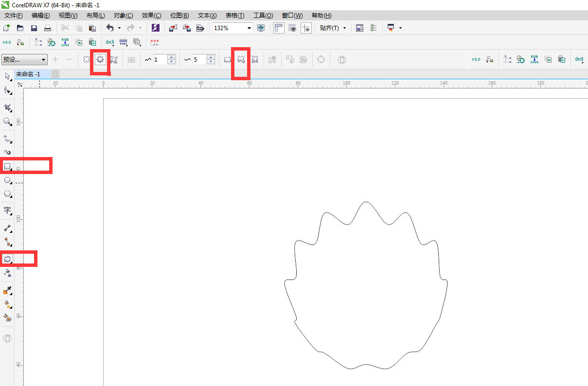
Task: Click the Save disk icon
Action: point(34,28)
